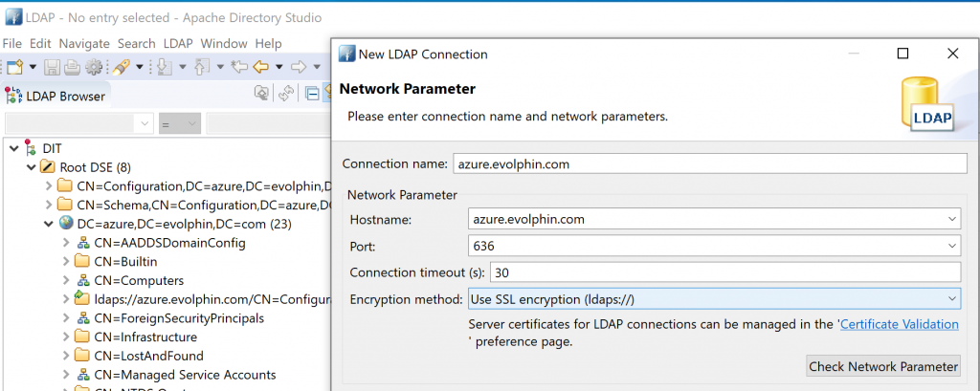980x391 pixels.
Task: Open the Edit menu
Action: tap(40, 43)
